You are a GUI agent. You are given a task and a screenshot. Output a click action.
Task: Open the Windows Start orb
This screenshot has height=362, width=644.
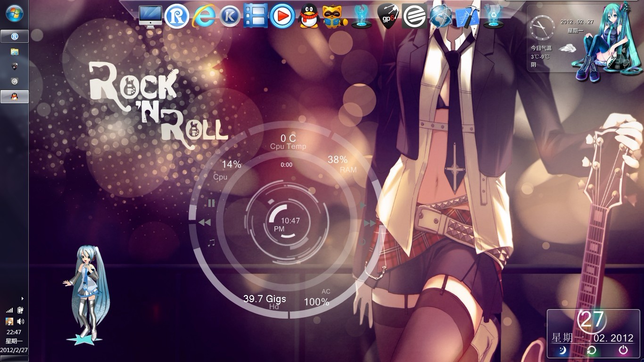pos(14,13)
